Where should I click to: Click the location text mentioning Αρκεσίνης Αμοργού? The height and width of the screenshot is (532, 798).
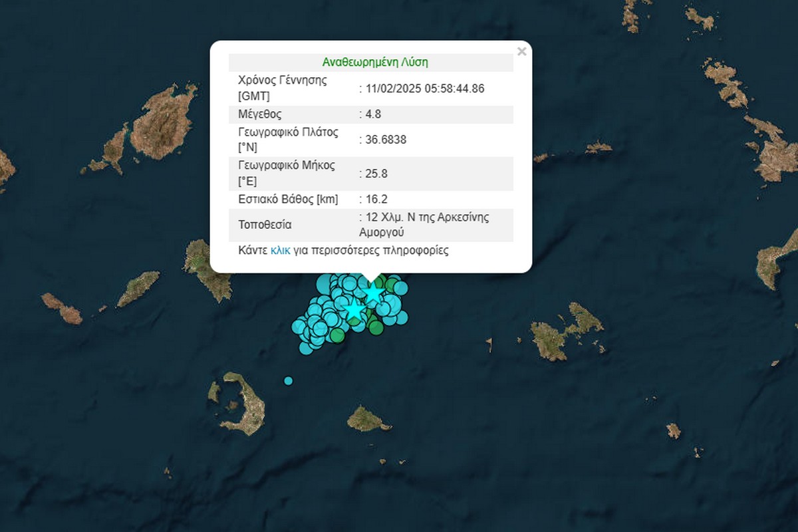click(x=423, y=225)
